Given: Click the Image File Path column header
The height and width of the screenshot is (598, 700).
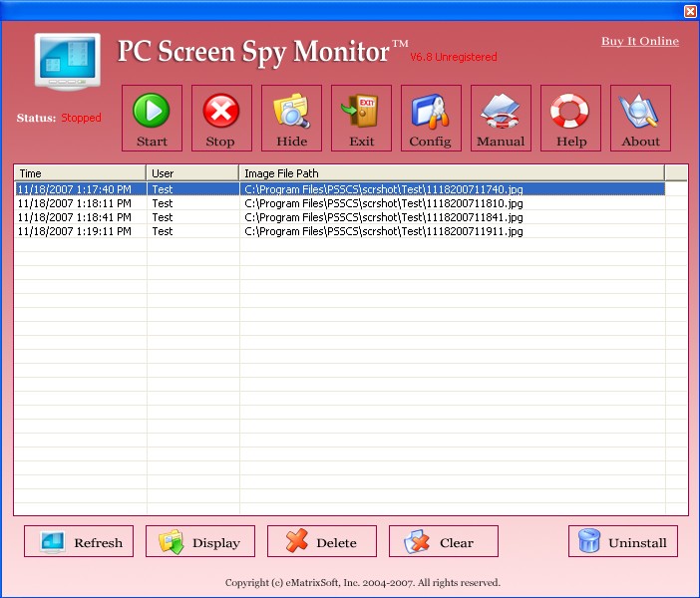Looking at the screenshot, I should pos(452,173).
